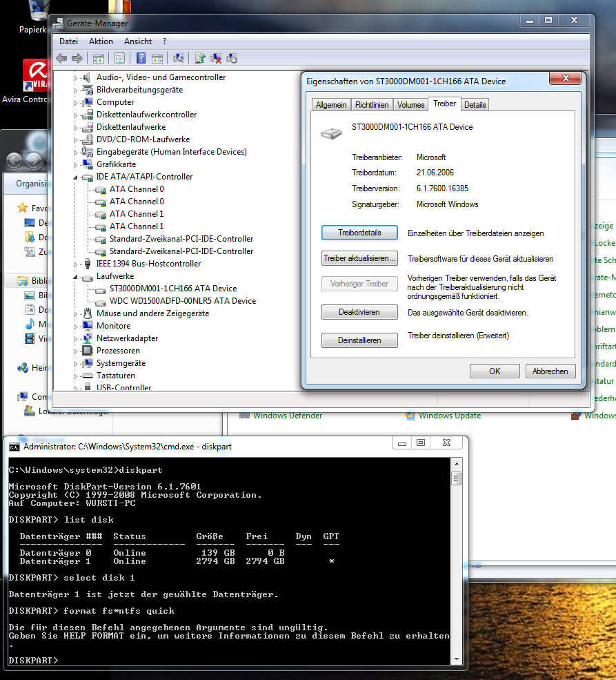Switch to the Allgemein tab
Screen dimensions: 616x680
(x=331, y=105)
